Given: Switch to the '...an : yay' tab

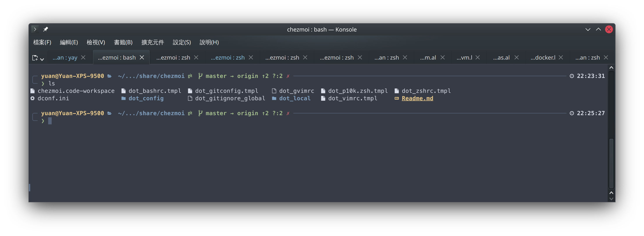Looking at the screenshot, I should (65, 58).
